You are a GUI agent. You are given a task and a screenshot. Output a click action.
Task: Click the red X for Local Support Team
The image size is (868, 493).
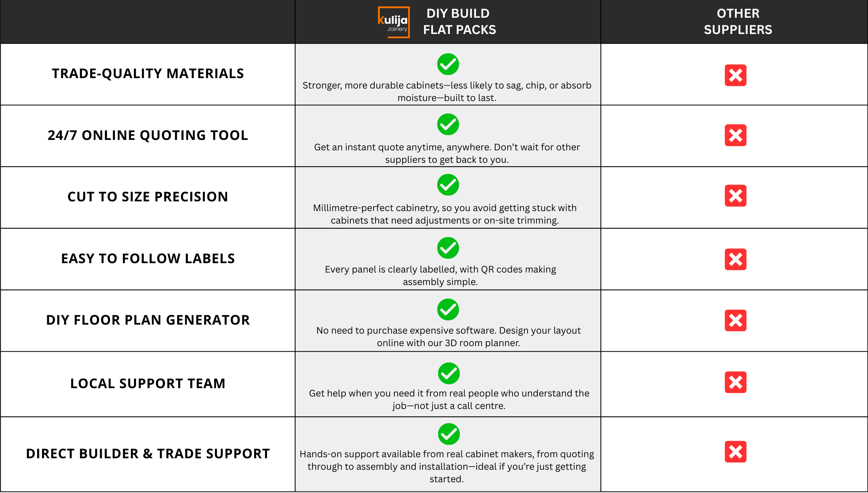tap(735, 382)
